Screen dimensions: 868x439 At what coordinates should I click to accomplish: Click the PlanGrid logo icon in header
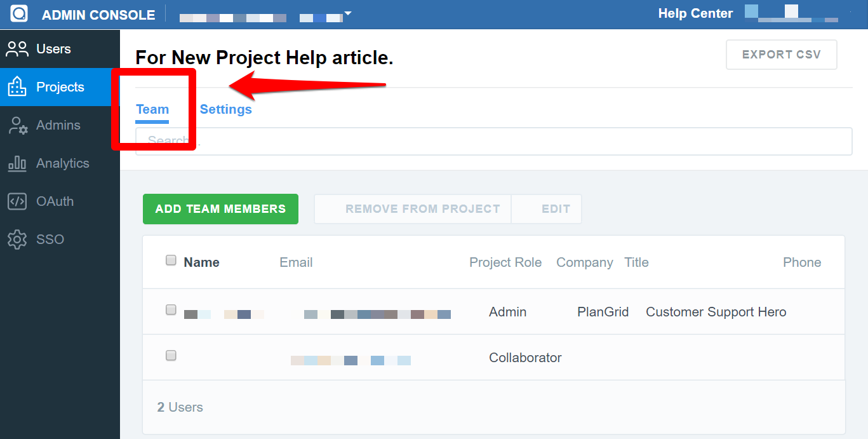click(x=20, y=13)
